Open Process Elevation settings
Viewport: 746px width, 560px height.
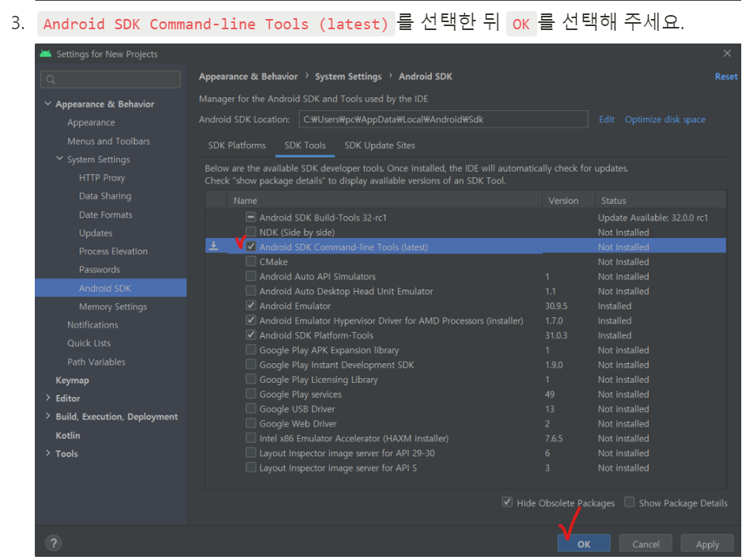[113, 252]
